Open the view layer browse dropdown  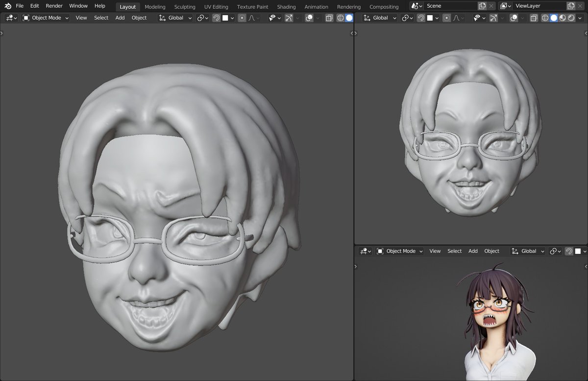coord(506,6)
